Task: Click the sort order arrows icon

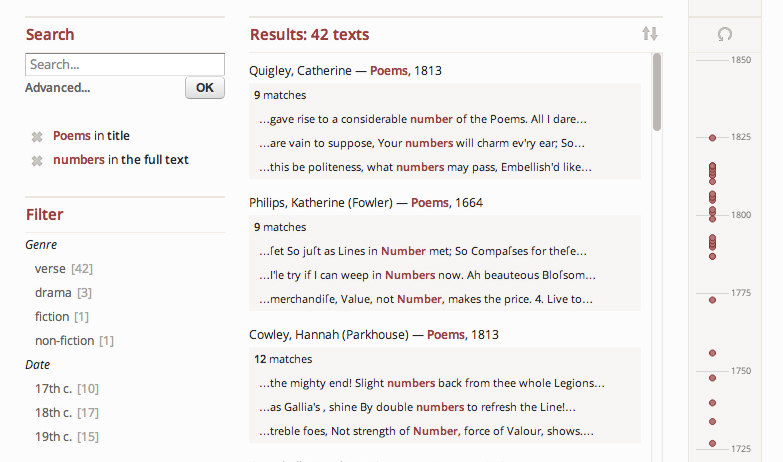Action: point(650,34)
